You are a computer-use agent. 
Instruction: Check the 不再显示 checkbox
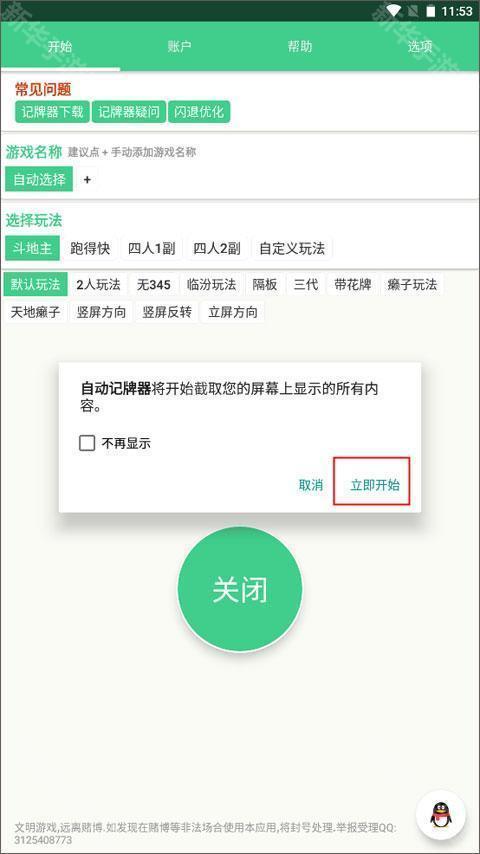coord(87,443)
